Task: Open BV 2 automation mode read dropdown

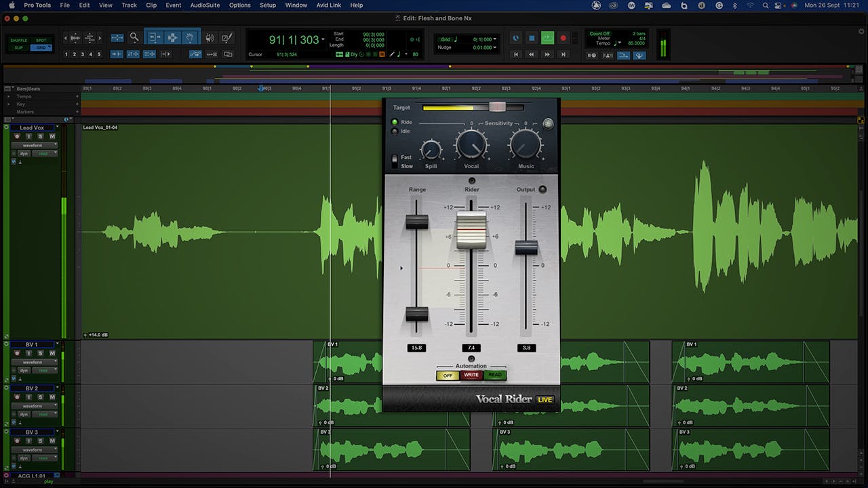Action: coord(45,414)
